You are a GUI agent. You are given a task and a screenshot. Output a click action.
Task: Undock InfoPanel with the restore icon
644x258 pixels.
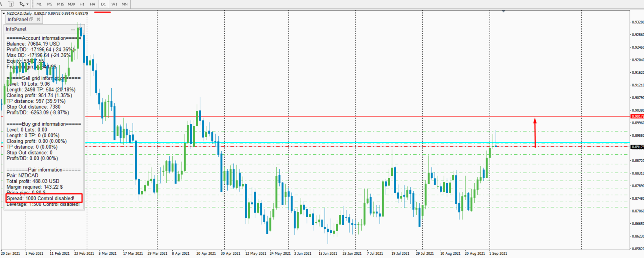[31, 19]
